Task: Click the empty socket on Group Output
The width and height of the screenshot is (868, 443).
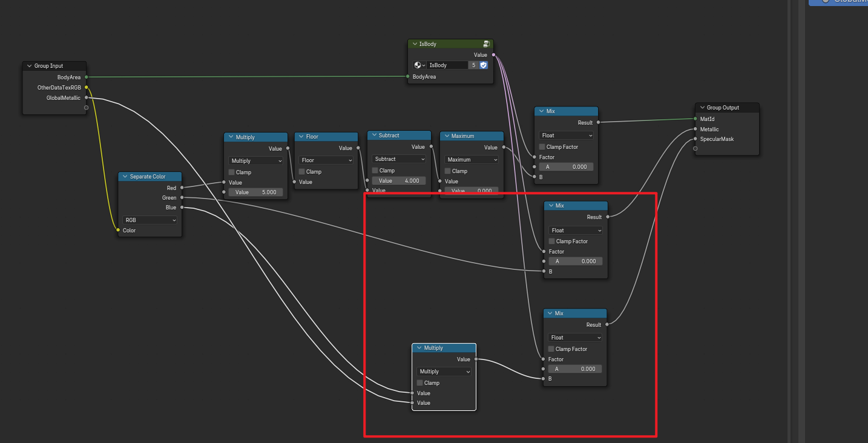Action: [x=695, y=148]
